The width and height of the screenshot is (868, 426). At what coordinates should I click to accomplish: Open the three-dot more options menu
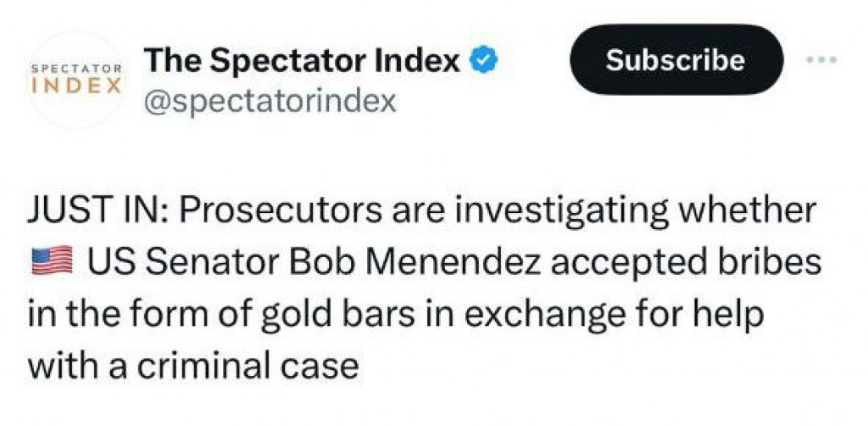(x=821, y=59)
